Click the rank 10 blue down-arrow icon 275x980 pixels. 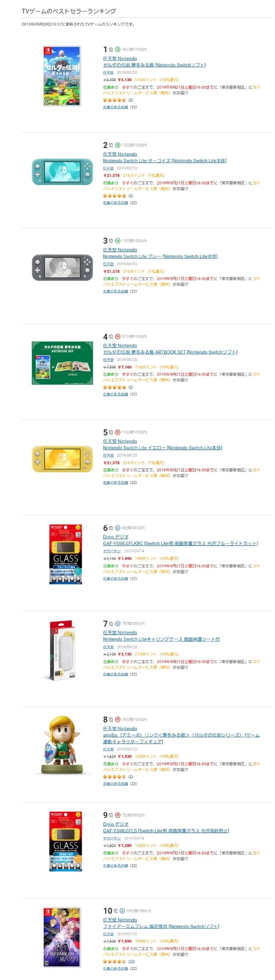122,910
